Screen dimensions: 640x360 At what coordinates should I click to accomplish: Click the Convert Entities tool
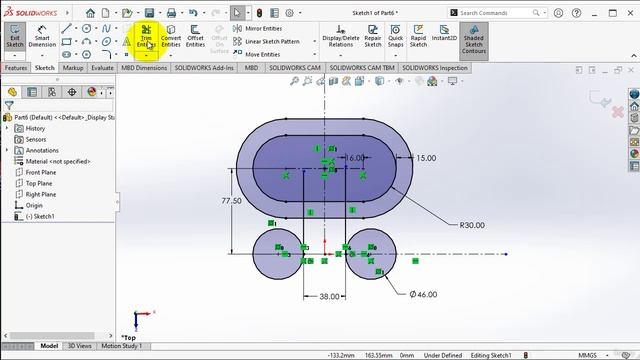(x=171, y=36)
